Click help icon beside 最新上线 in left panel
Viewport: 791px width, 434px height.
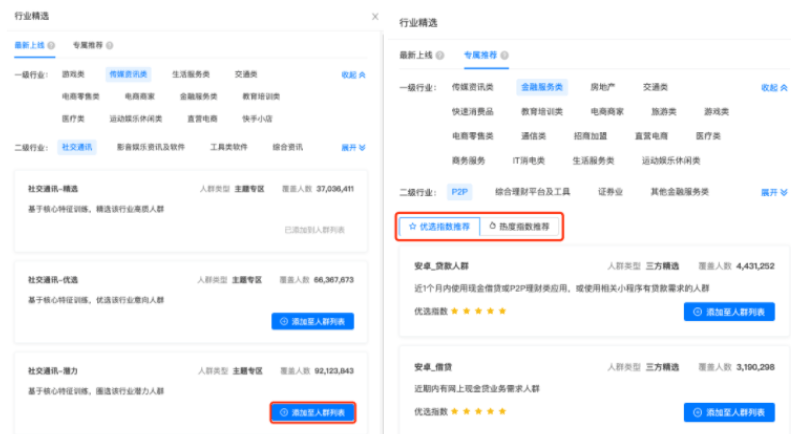[51, 45]
